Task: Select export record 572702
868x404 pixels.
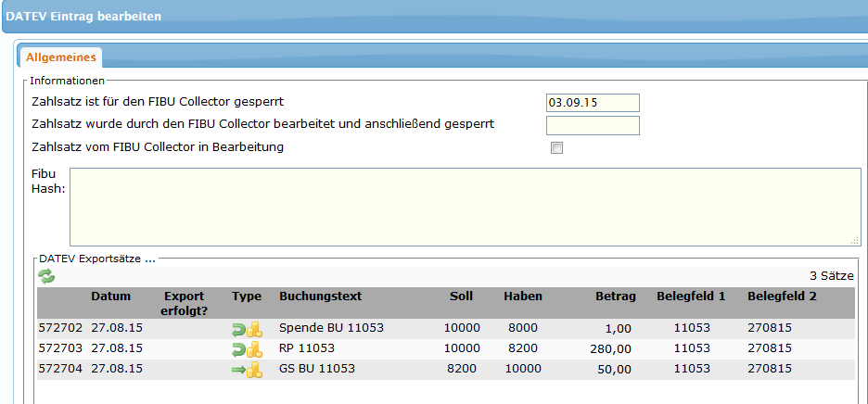Action: point(60,328)
